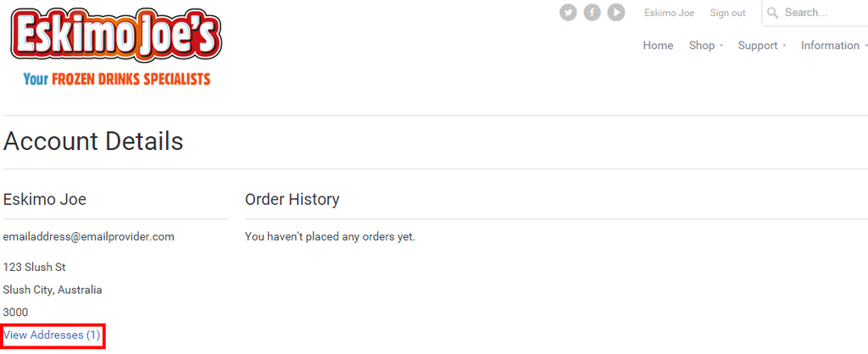Click the Support menu label
The height and width of the screenshot is (354, 868).
click(x=757, y=46)
